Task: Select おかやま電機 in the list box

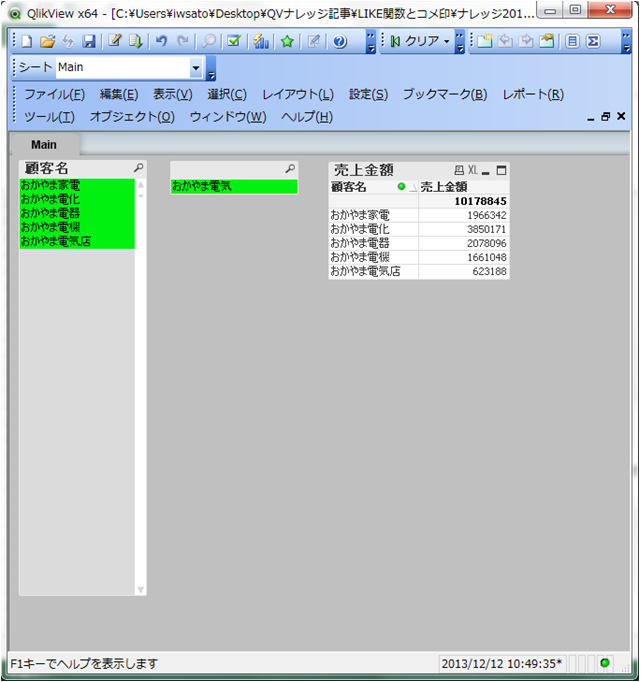Action: [x=77, y=227]
